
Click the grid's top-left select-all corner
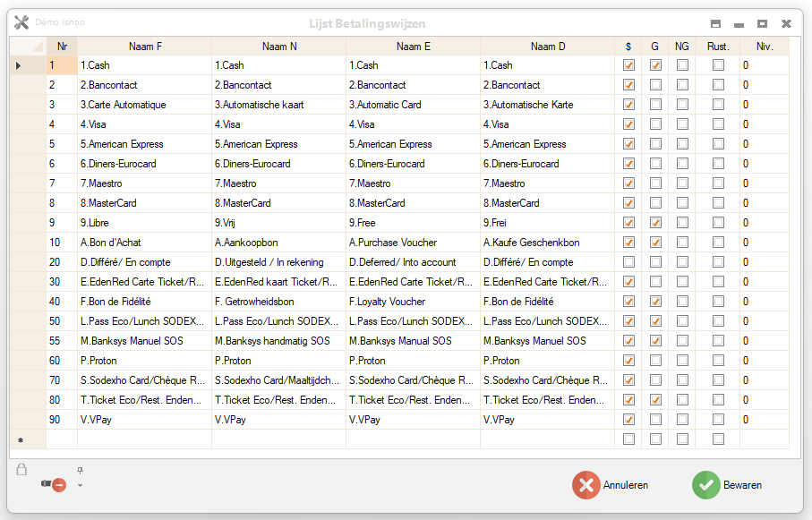(x=28, y=47)
